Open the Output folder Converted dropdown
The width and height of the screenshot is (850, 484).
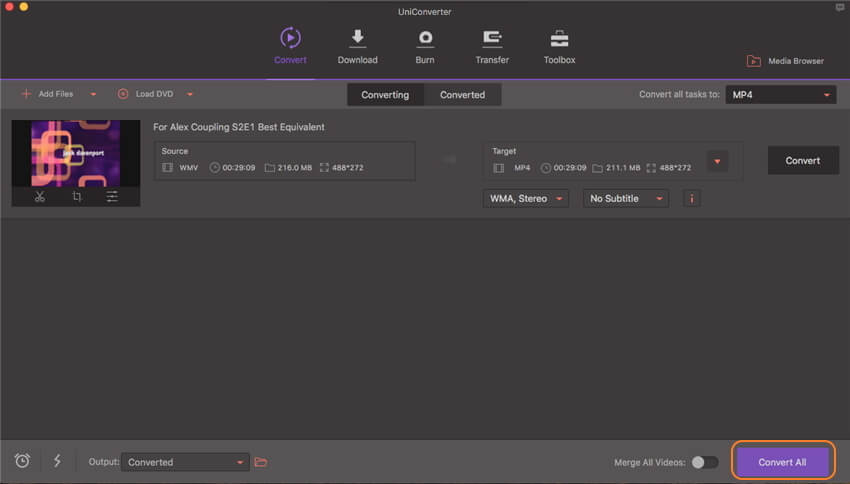point(185,462)
